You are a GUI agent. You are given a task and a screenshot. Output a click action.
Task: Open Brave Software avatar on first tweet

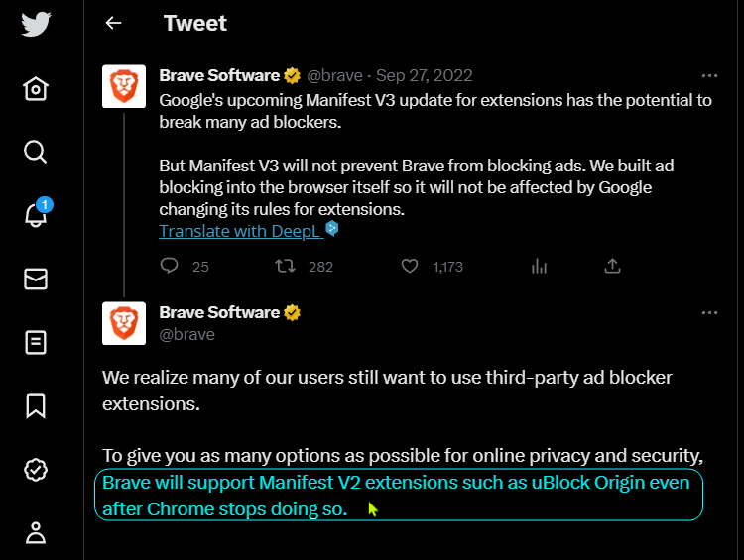pyautogui.click(x=124, y=86)
